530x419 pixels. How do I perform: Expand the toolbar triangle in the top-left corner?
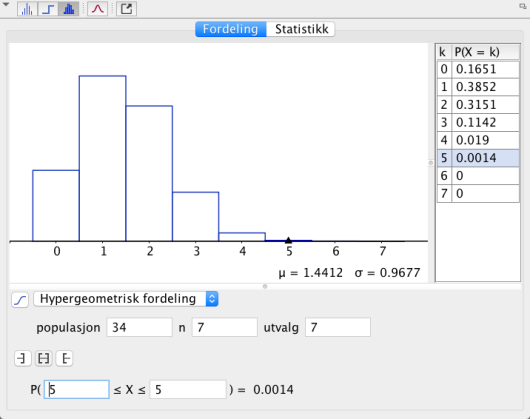6,5
